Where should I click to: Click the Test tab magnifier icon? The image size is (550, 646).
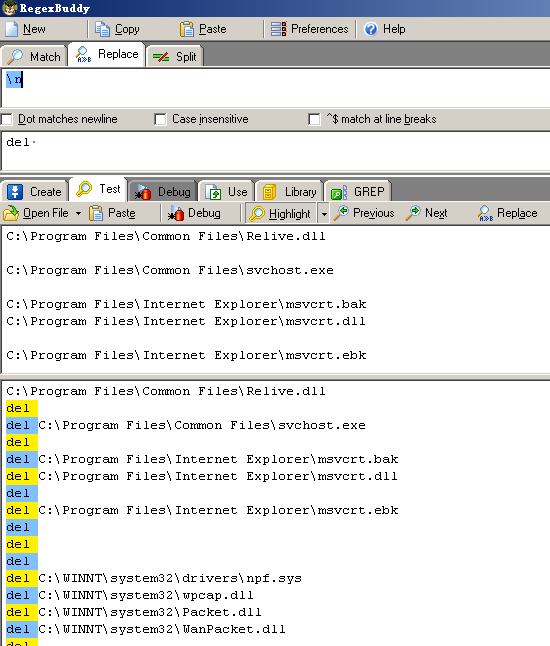pyautogui.click(x=84, y=189)
